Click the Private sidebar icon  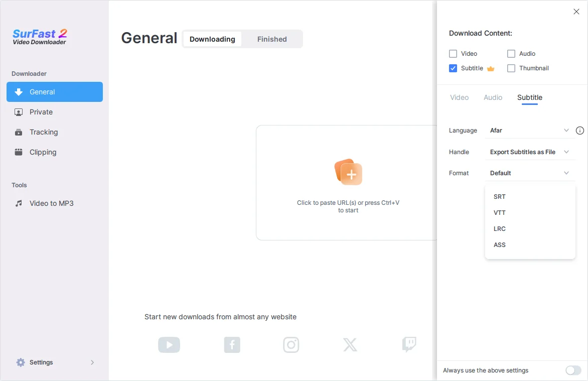(x=19, y=112)
